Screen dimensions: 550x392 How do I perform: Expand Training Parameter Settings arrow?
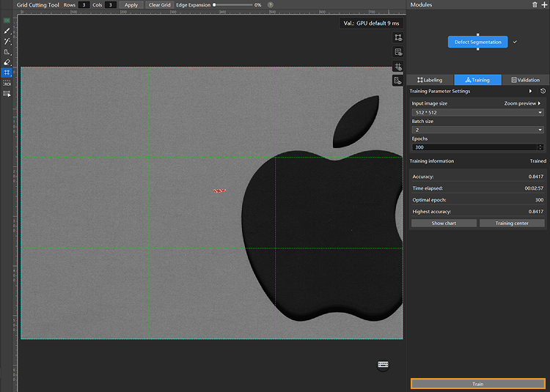pos(530,91)
